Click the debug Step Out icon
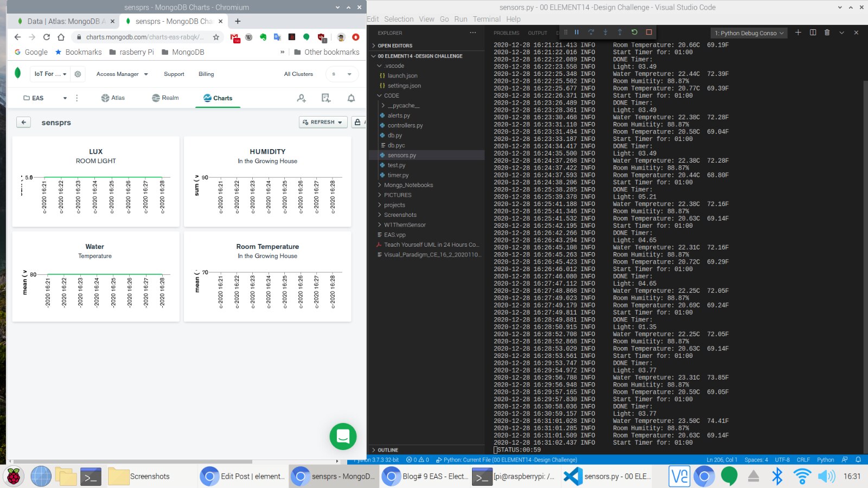 click(x=620, y=33)
